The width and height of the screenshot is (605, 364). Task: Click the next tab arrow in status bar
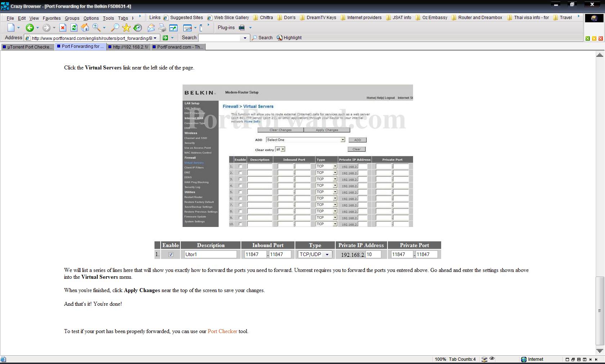[x=596, y=359]
